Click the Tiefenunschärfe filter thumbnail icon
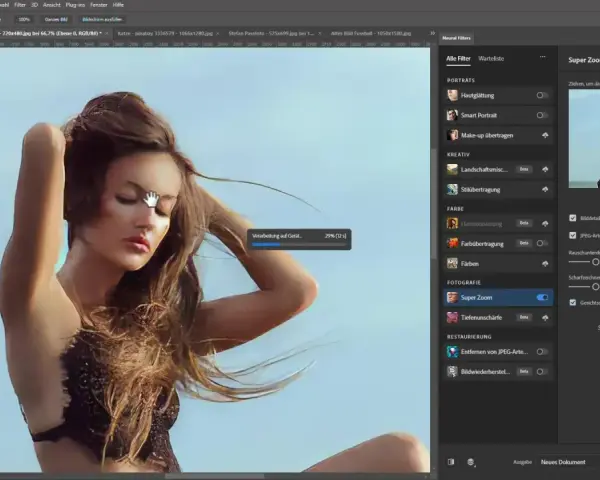600x480 pixels. [452, 317]
